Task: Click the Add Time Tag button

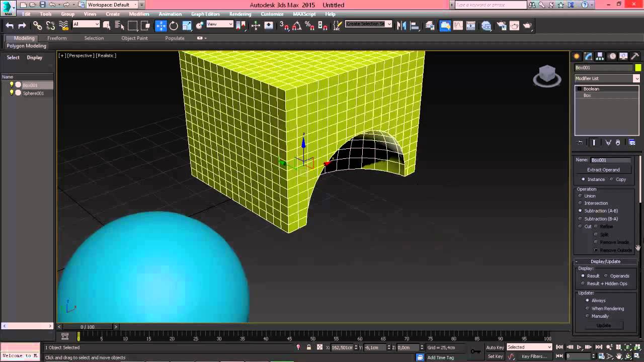Action: [441, 357]
